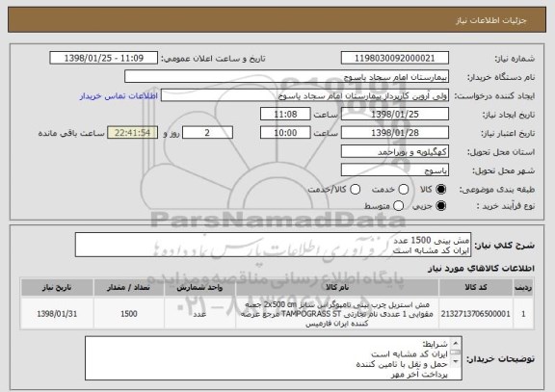The height and width of the screenshot is (392, 555).
Task: Click the شماره نیاز field 1198030092000021
Action: point(395,58)
